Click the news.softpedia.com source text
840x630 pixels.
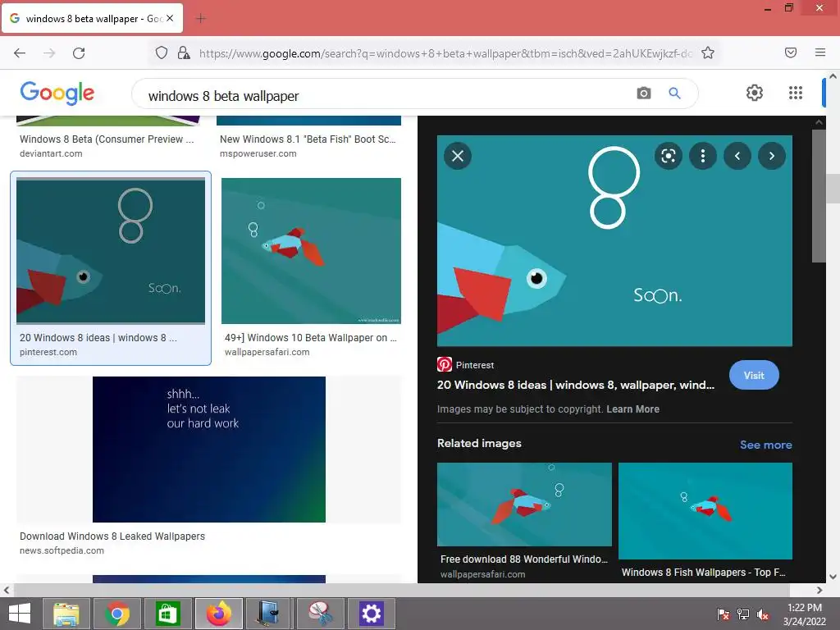tap(62, 550)
